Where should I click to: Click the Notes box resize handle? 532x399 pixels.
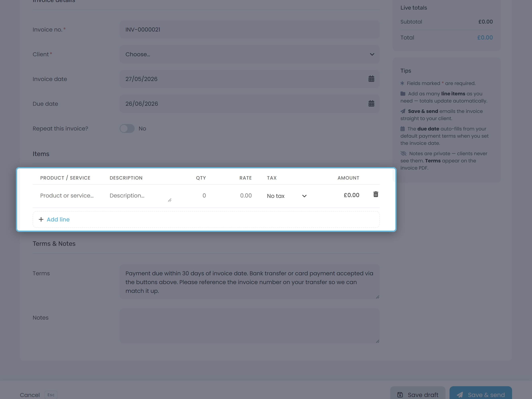tap(377, 341)
